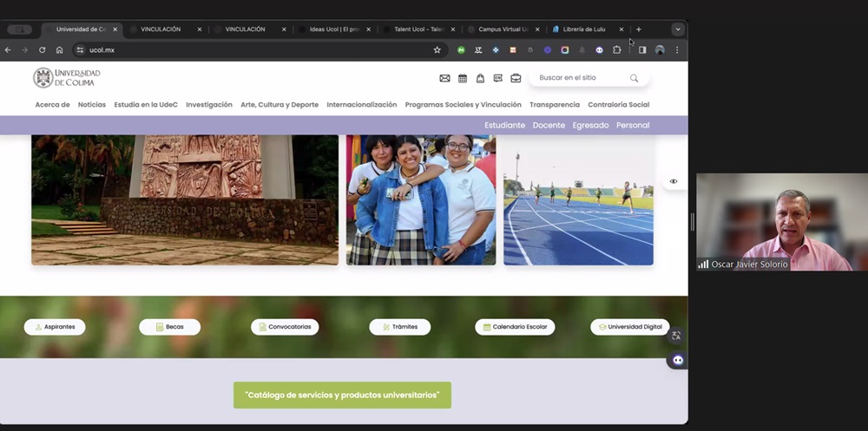The image size is (868, 431).
Task: Click the briefcase icon in site header
Action: click(516, 78)
